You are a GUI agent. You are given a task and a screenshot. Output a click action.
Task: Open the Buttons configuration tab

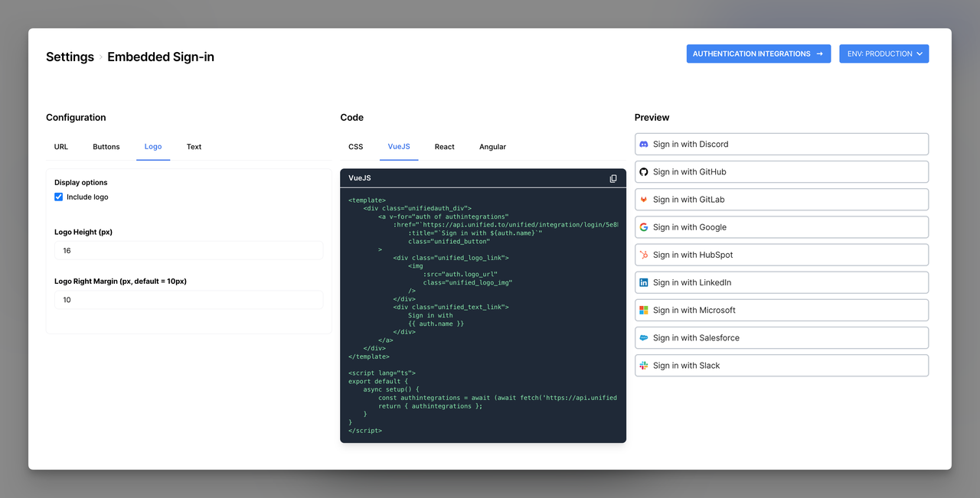[106, 147]
